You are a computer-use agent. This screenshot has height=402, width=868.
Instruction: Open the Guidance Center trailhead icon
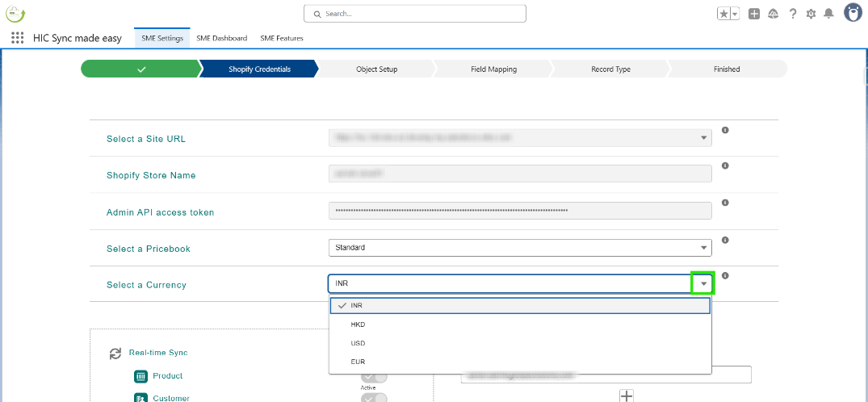point(774,14)
